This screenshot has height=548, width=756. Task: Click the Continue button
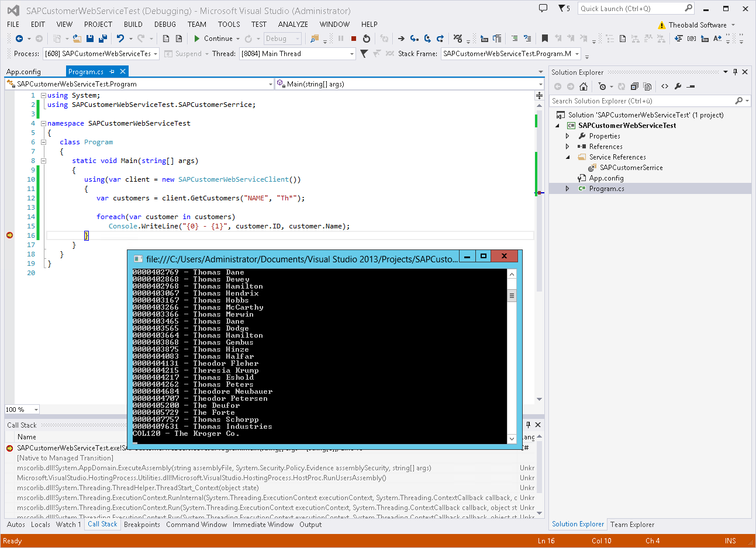(213, 39)
